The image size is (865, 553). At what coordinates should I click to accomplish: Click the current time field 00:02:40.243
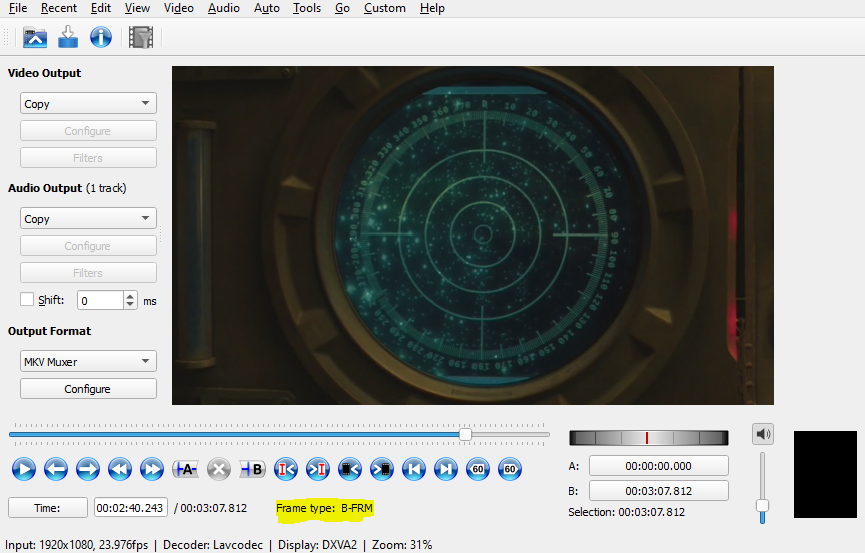click(131, 508)
